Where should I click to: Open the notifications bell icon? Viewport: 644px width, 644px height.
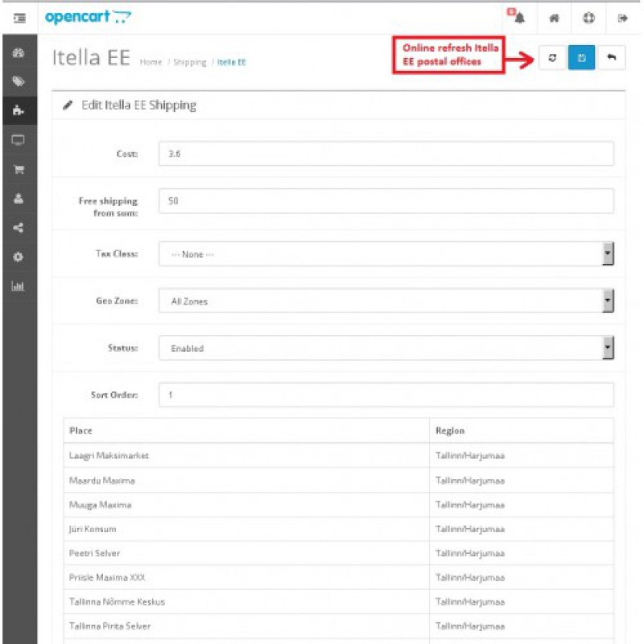(518, 17)
